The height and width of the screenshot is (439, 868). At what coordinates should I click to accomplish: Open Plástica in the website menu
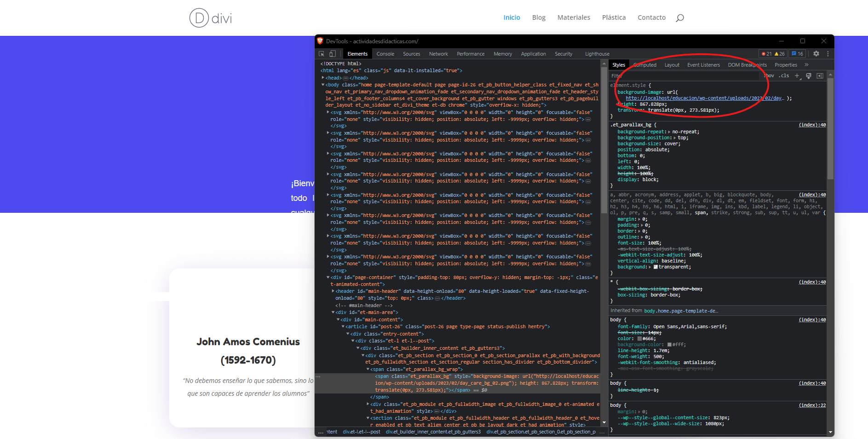pos(614,17)
